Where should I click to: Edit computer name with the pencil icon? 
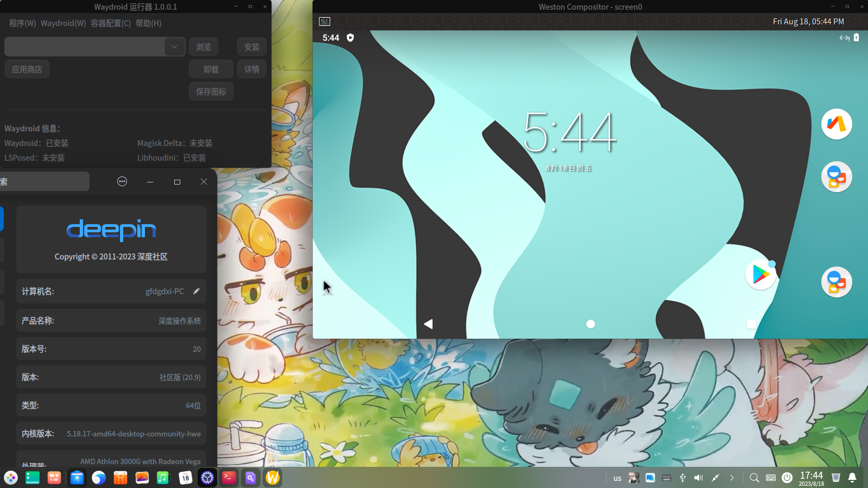coord(197,291)
